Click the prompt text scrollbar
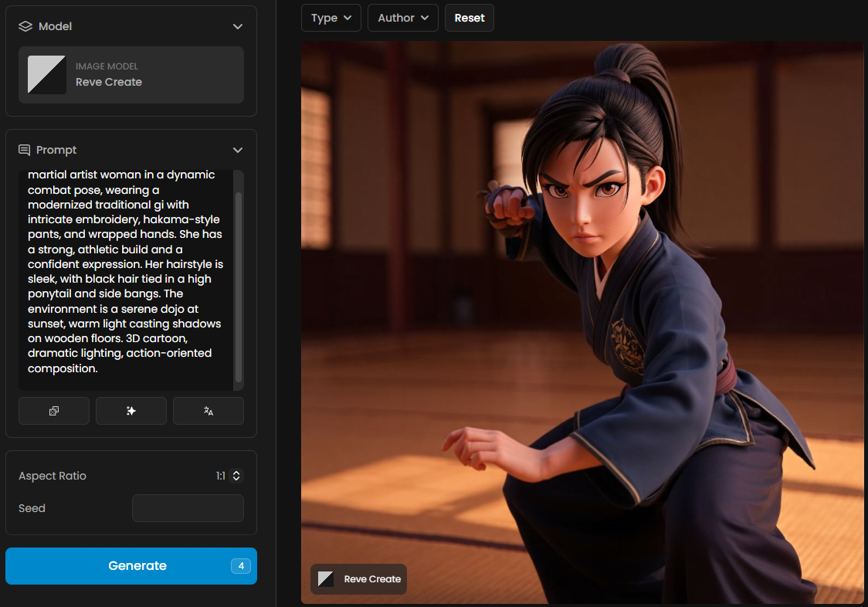The height and width of the screenshot is (607, 868). tap(239, 286)
